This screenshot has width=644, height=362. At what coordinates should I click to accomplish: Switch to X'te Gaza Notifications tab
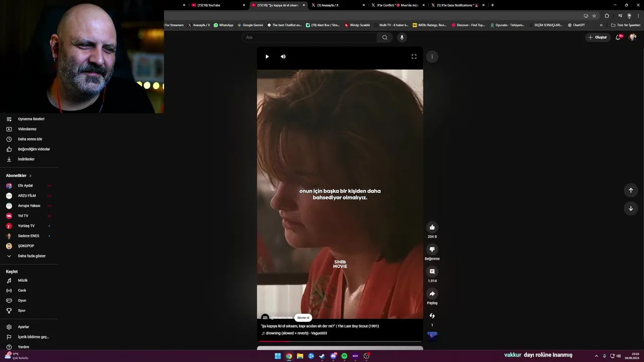tap(457, 5)
